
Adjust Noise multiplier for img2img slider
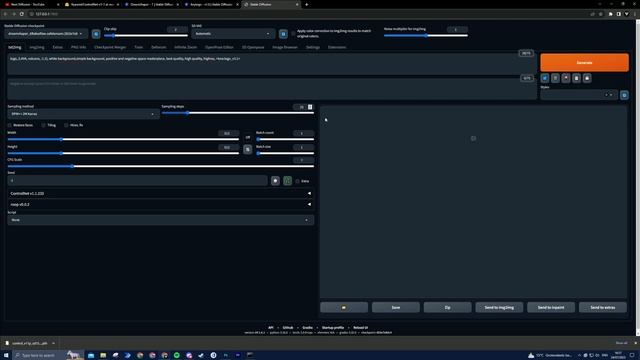(x=426, y=36)
